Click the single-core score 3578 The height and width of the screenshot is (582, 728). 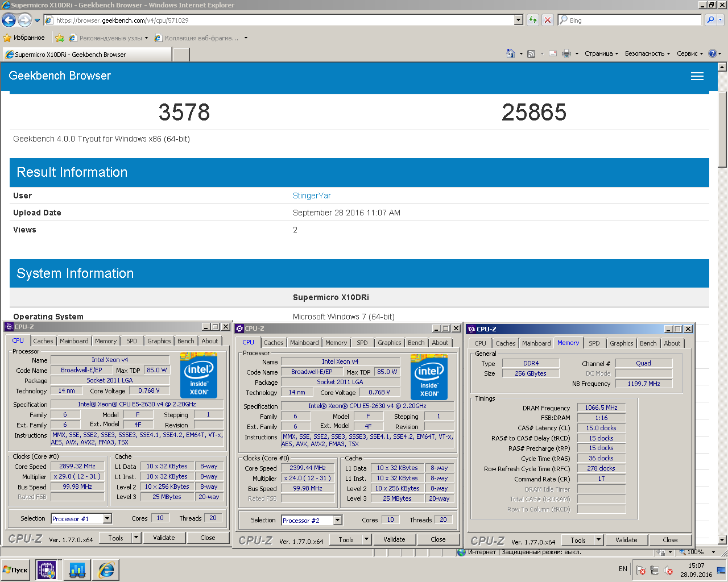tap(184, 112)
